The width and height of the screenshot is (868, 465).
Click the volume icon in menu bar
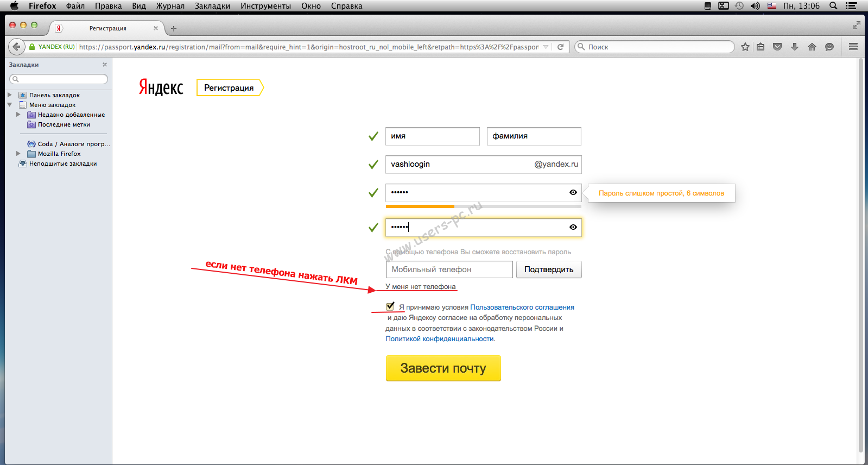click(x=755, y=6)
